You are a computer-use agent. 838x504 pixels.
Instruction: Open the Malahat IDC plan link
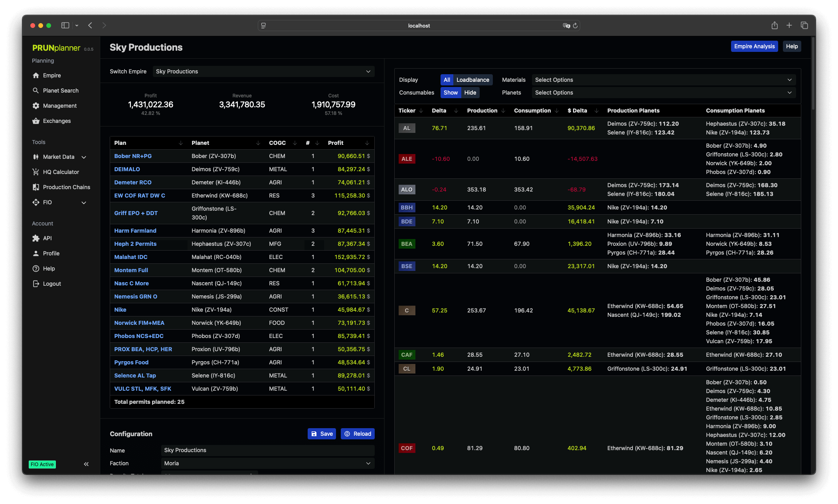coord(131,257)
